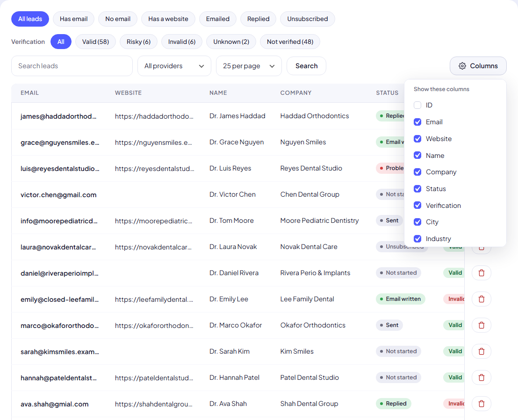This screenshot has width=518, height=420.
Task: Click company Rivera Perio & Implants
Action: [x=315, y=273]
